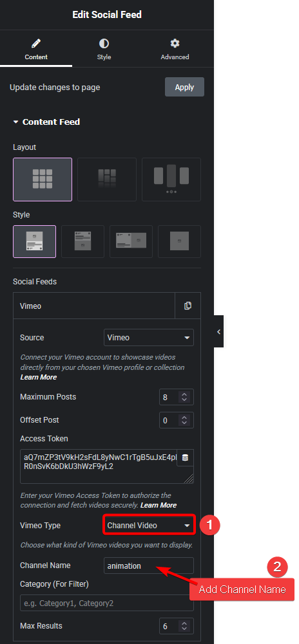Click the Category (For Filter) input
This screenshot has width=299, height=644.
click(107, 603)
